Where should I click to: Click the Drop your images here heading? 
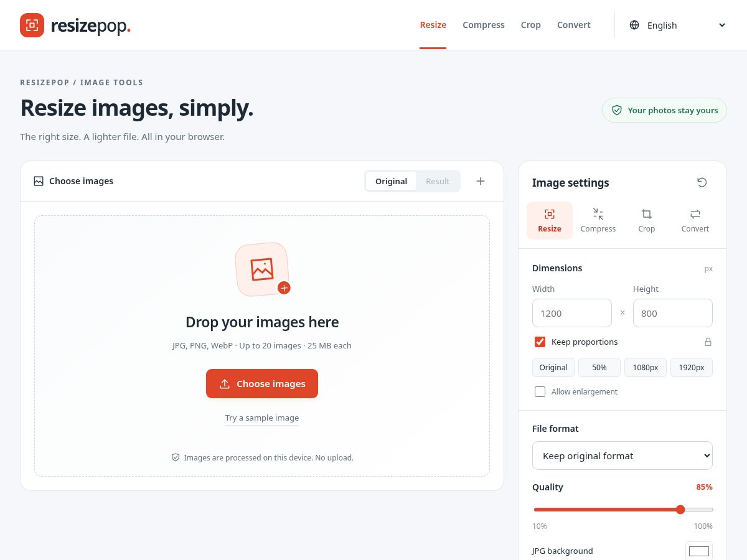(x=262, y=322)
